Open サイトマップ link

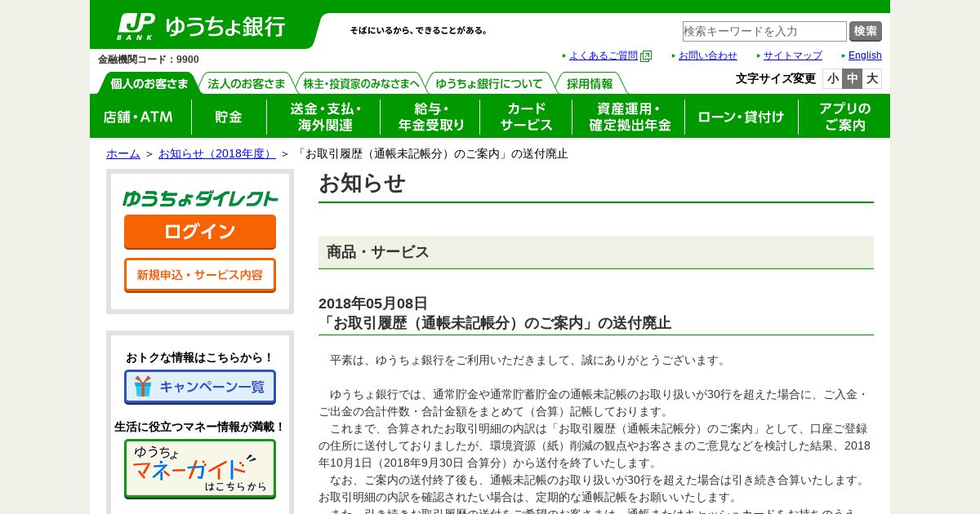(793, 55)
